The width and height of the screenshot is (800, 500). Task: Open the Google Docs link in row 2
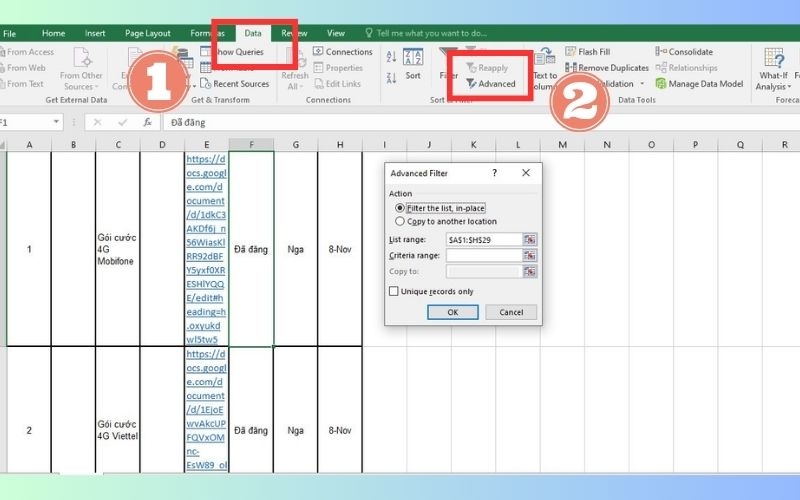(x=206, y=410)
